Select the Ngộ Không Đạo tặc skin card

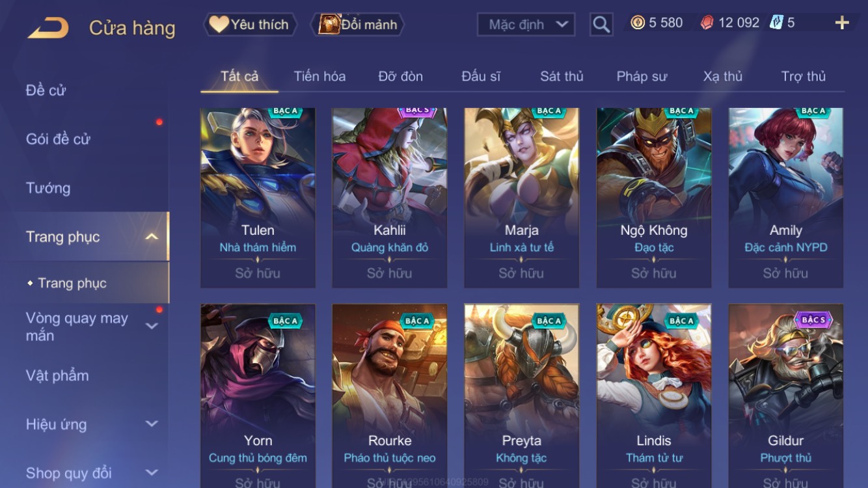pos(654,198)
